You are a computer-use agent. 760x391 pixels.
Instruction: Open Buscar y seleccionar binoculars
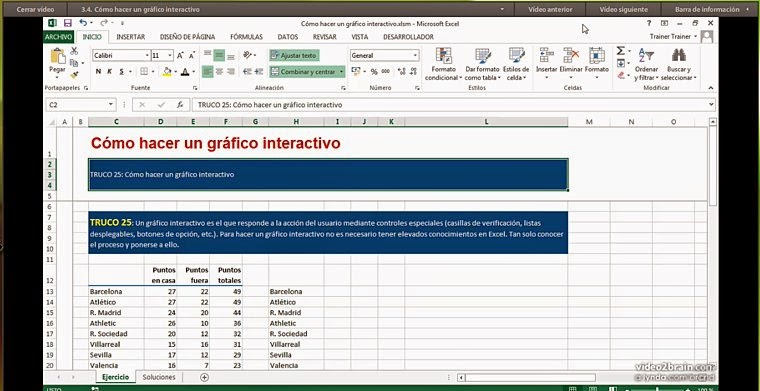[x=679, y=64]
